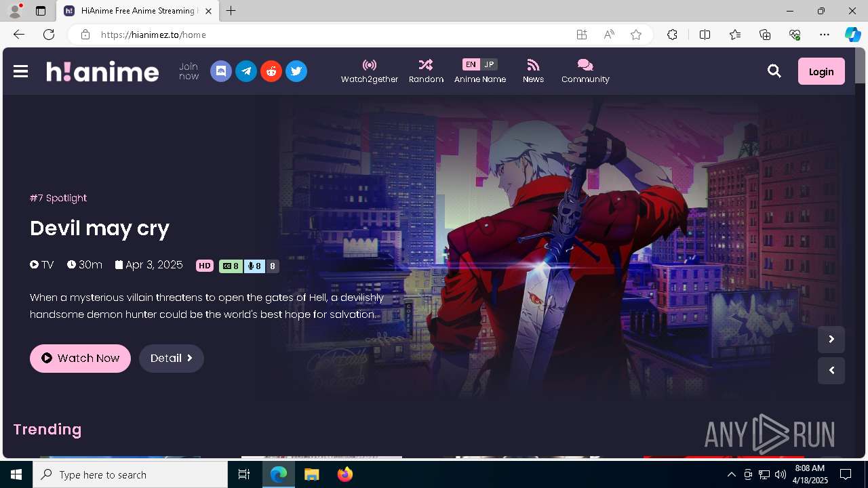Open the Windows Start menu

click(16, 474)
